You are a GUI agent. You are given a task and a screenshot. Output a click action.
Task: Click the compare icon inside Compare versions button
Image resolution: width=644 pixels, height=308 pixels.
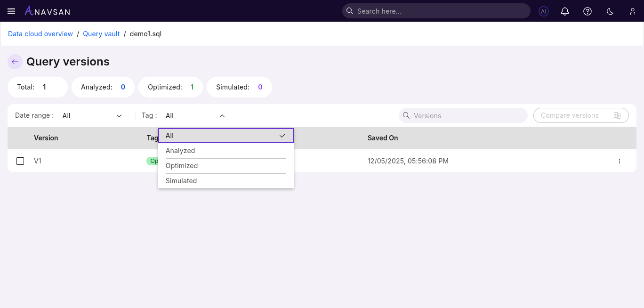point(617,115)
